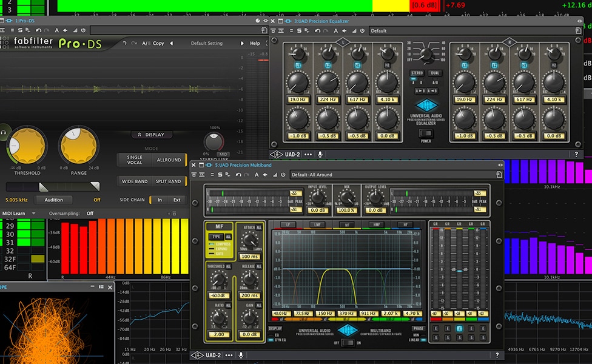The width and height of the screenshot is (592, 364).
Task: Collapse the Display panel in Pro-DS
Action: [152, 135]
